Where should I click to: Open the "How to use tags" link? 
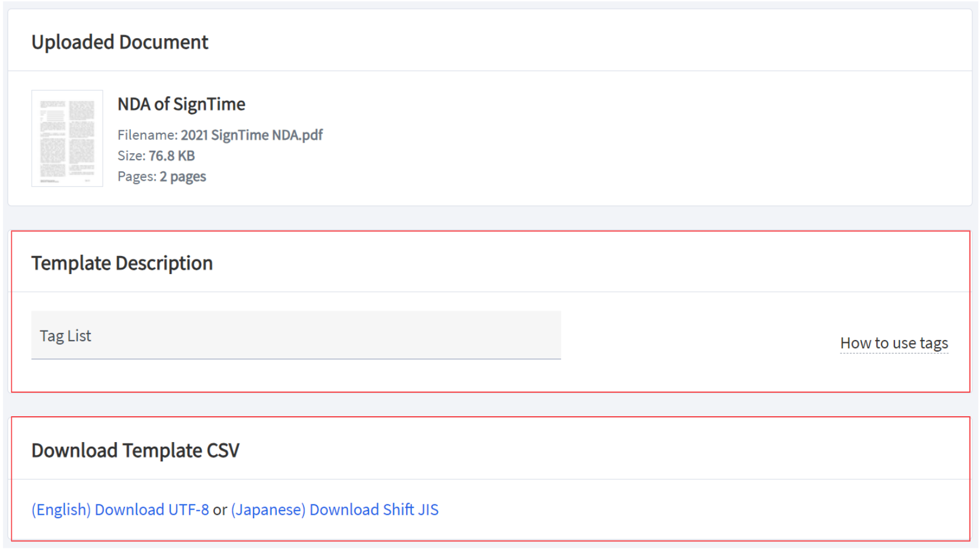[x=893, y=343]
